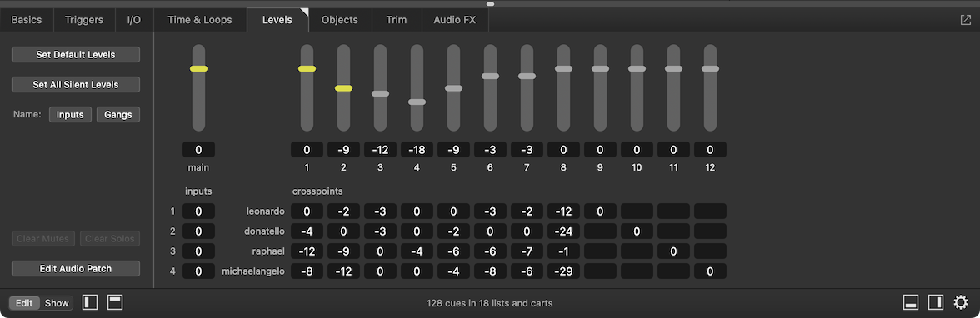This screenshot has width=980, height=318.
Task: Toggle the top toolbar panel icon
Action: (115, 303)
